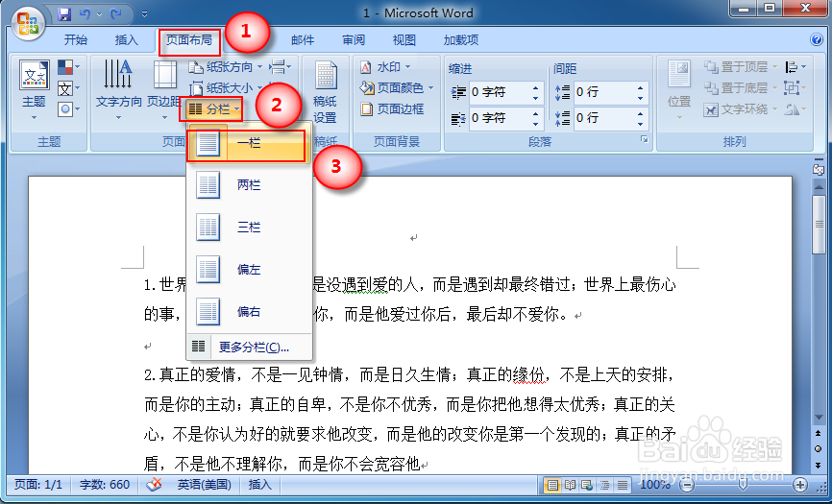Click the Redo icon in quick access toolbar
Screen dimensions: 832x504
[x=115, y=14]
